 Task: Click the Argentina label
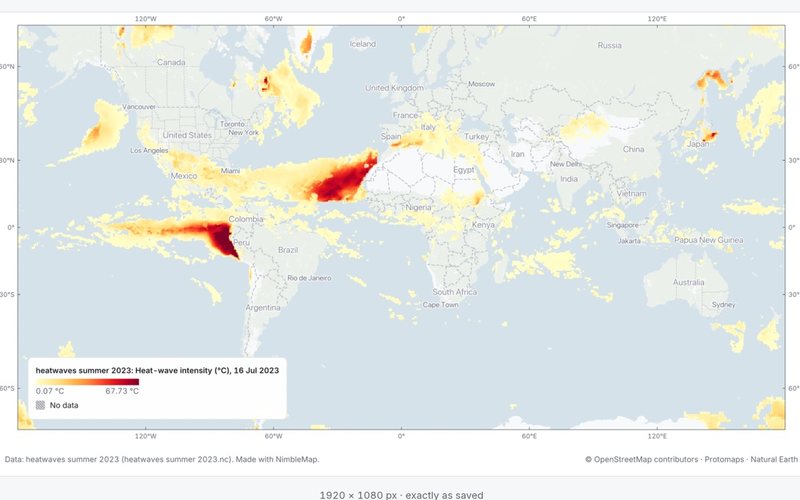pos(263,308)
